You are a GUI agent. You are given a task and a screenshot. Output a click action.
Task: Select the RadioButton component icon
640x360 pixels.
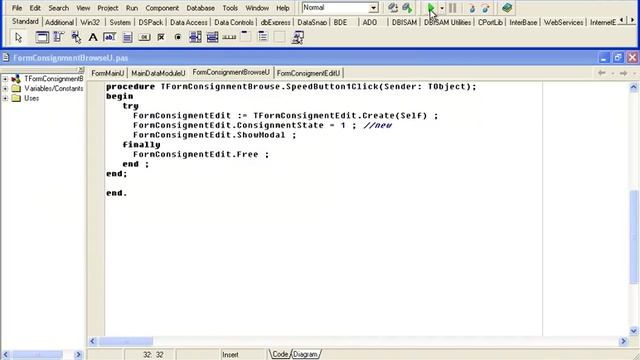pyautogui.click(x=178, y=38)
